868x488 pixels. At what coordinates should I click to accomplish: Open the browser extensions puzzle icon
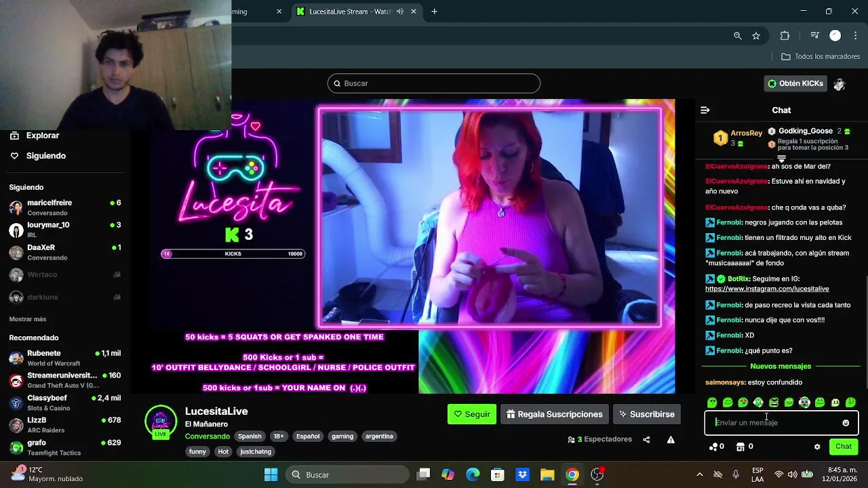785,36
